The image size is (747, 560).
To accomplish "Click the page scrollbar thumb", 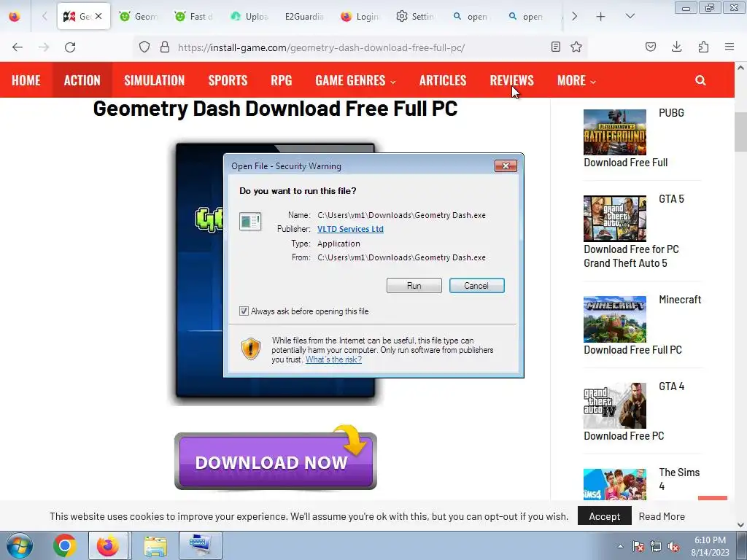I will tap(740, 133).
